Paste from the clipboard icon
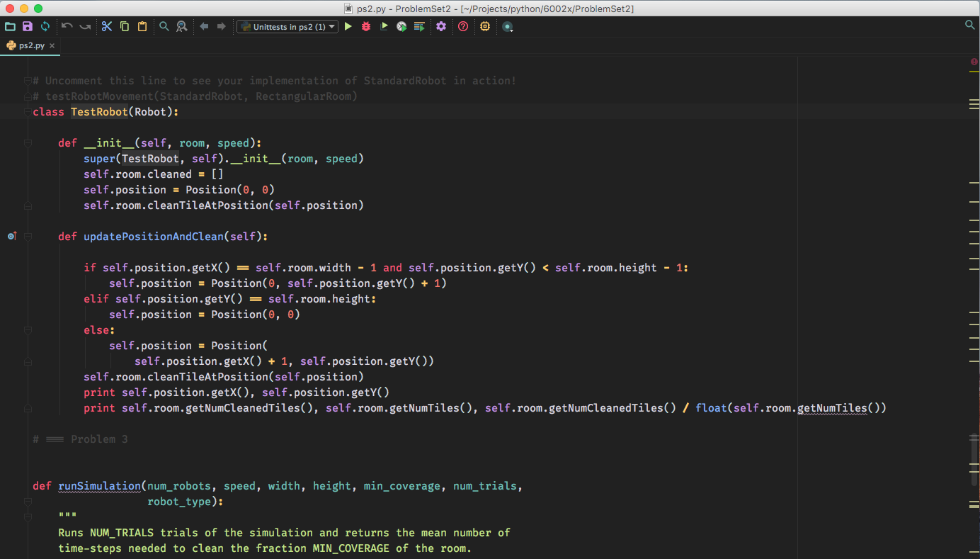980x559 pixels. pos(142,26)
